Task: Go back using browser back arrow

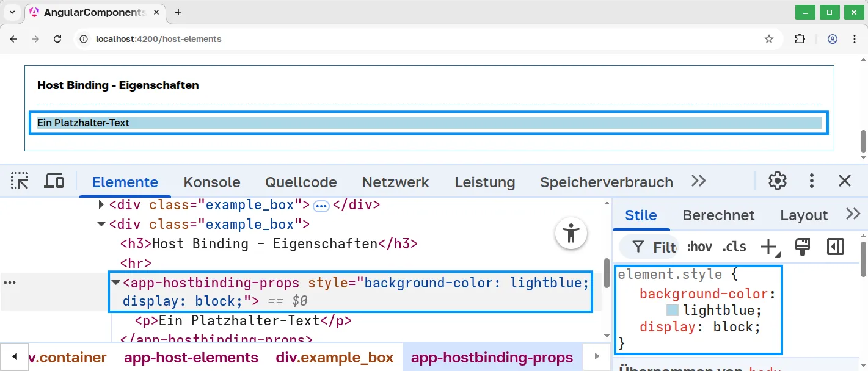Action: click(14, 39)
